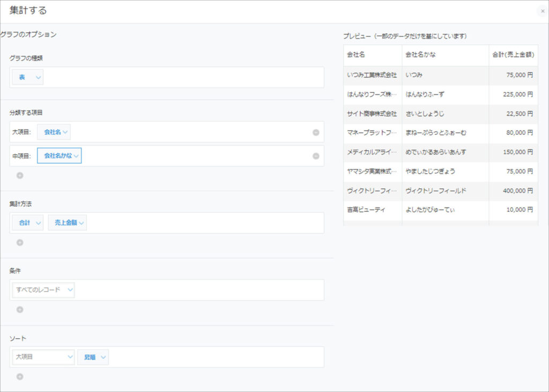This screenshot has height=392, width=549.
Task: Add another 集計方法 with plus icon
Action: click(x=20, y=242)
